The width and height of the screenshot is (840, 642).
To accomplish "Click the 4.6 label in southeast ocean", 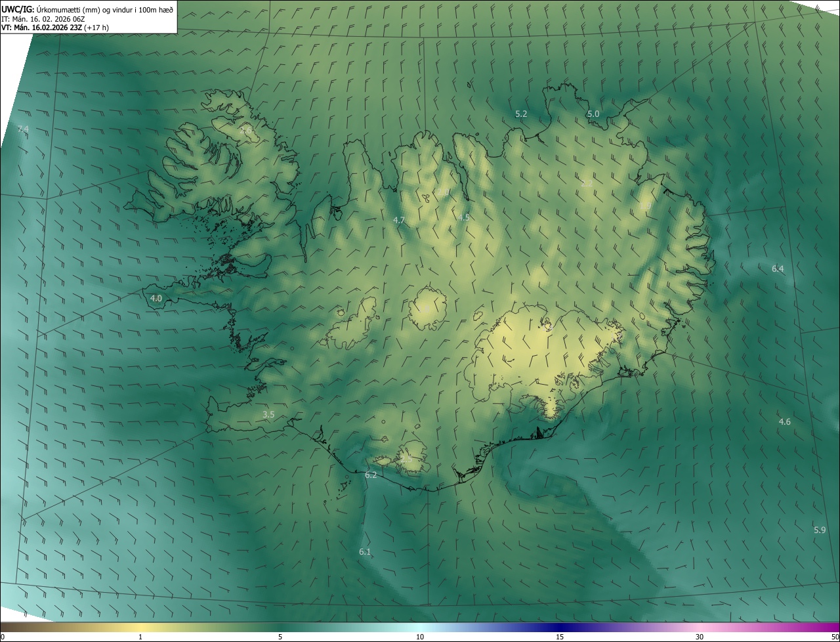I will click(x=784, y=421).
